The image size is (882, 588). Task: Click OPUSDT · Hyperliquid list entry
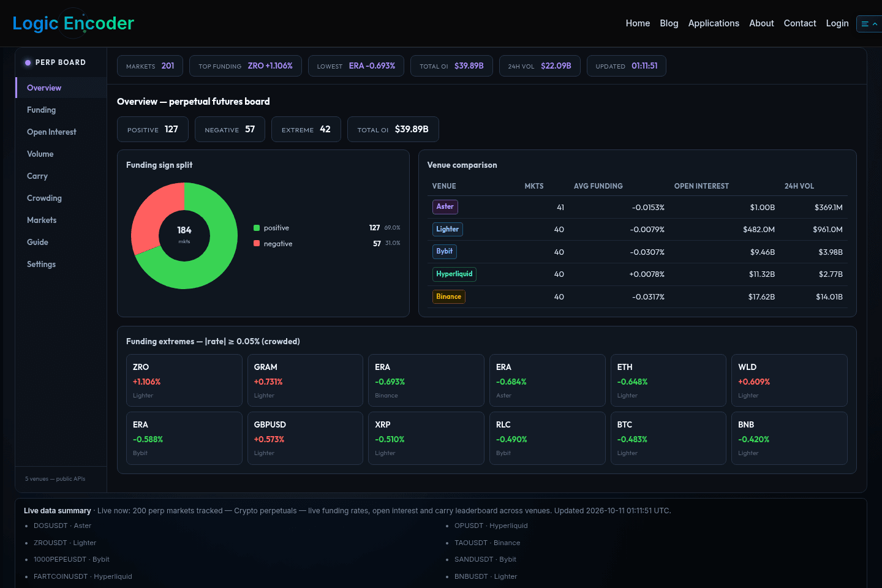[491, 526]
